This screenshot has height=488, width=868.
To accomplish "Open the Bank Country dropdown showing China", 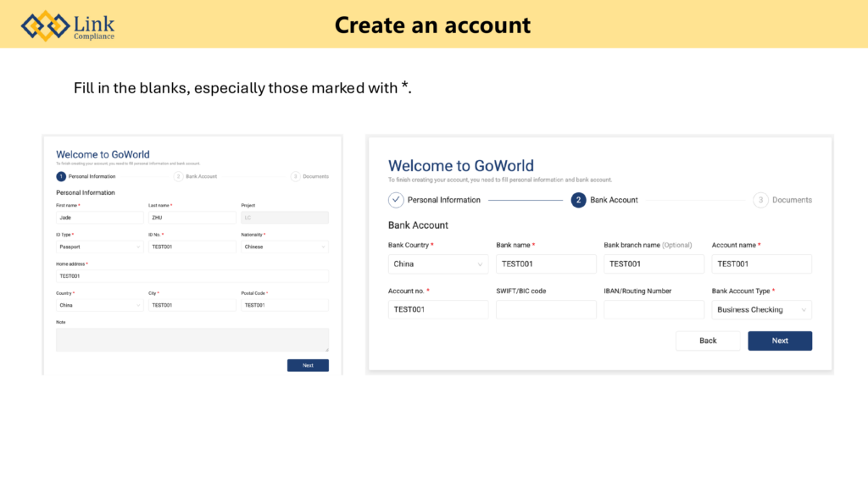I will (437, 263).
